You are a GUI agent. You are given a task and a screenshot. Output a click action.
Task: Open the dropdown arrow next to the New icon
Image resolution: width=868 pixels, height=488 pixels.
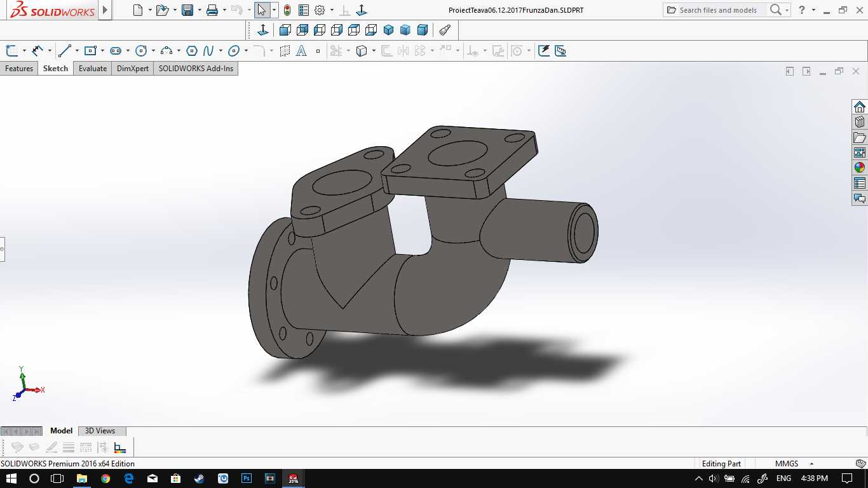pos(150,10)
